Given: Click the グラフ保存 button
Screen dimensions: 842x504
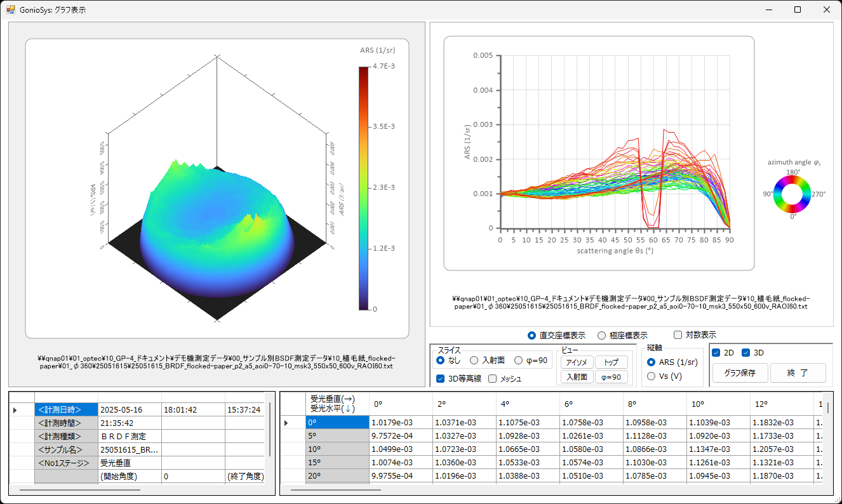Looking at the screenshot, I should 740,373.
